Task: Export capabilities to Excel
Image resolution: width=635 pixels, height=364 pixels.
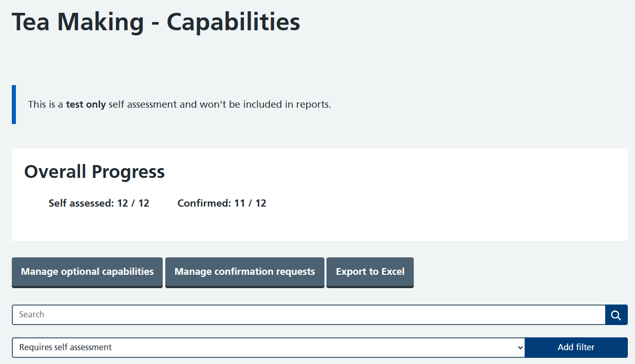Action: pos(370,272)
